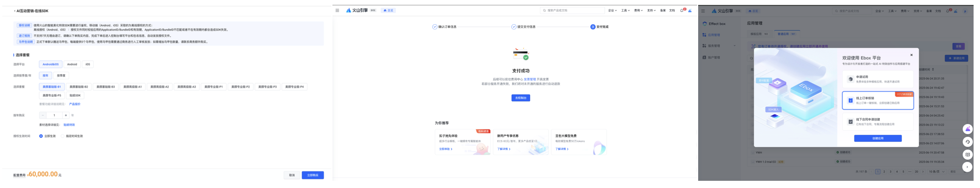Click the minus button to decrease years
The width and height of the screenshot is (980, 188).
43,116
